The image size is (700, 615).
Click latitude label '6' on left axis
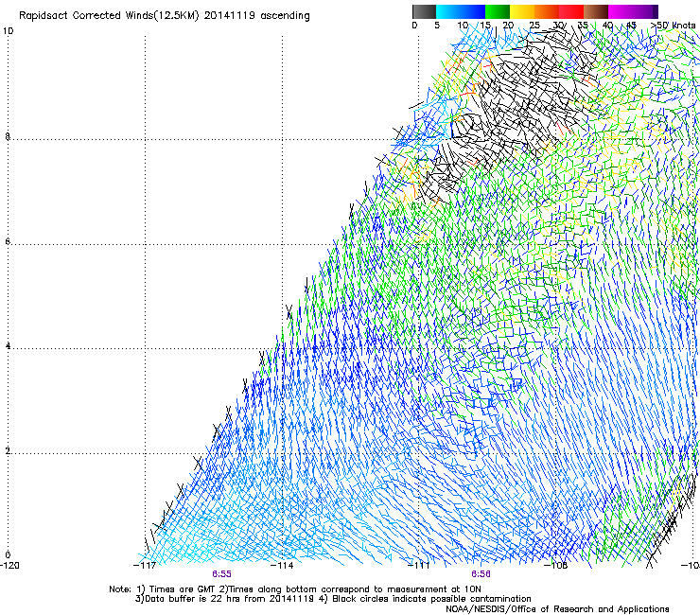pyautogui.click(x=8, y=241)
